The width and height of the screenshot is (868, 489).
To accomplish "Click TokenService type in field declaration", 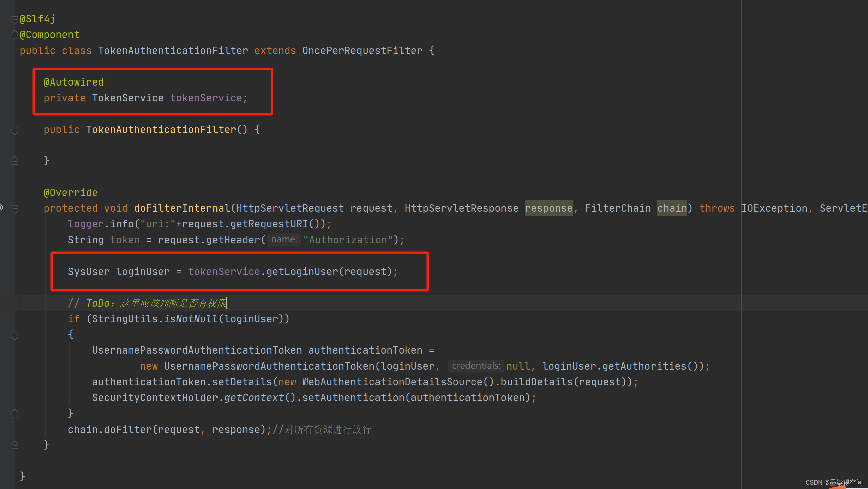I will (x=128, y=98).
